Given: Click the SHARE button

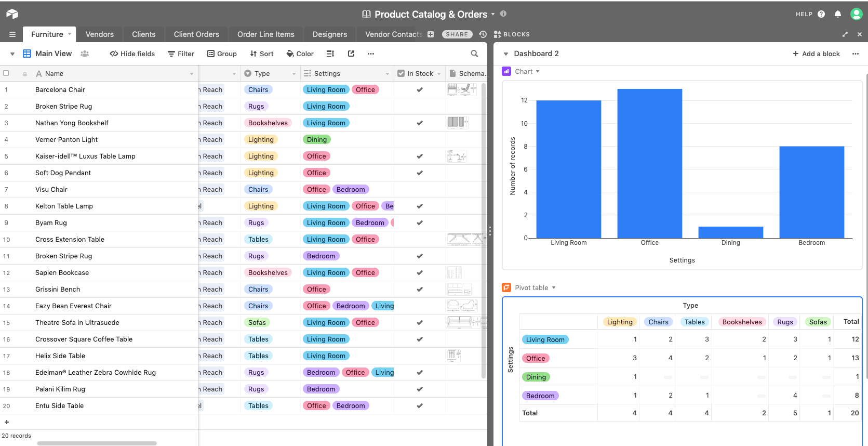Looking at the screenshot, I should 457,34.
